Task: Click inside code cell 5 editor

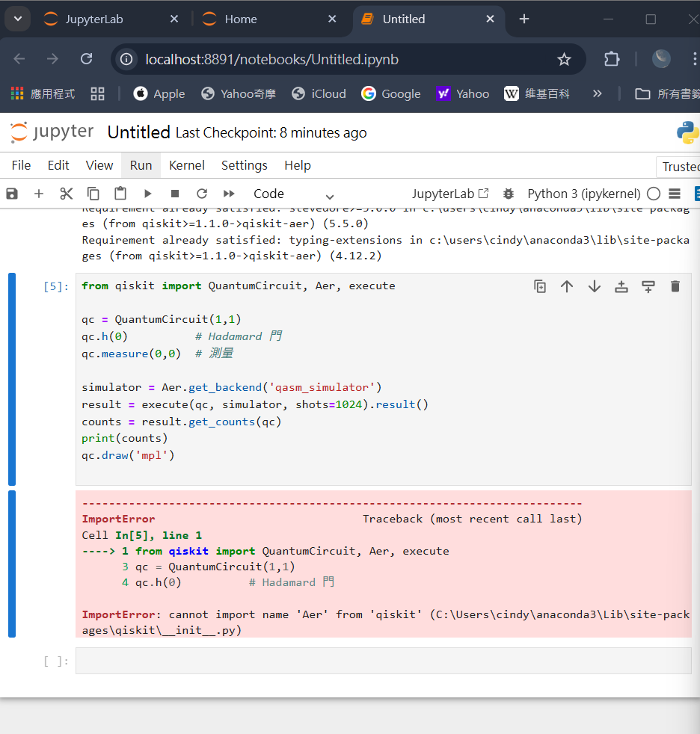Action: click(384, 379)
